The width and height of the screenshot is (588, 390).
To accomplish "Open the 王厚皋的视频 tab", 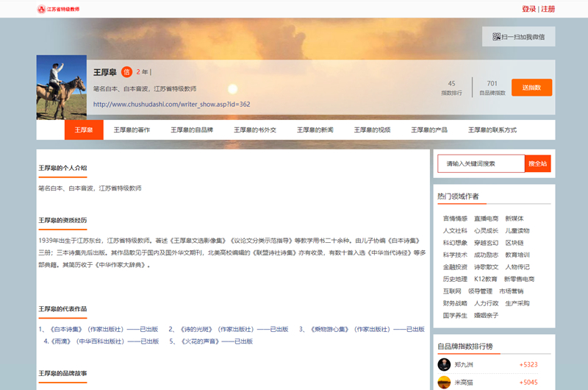I will click(x=372, y=130).
